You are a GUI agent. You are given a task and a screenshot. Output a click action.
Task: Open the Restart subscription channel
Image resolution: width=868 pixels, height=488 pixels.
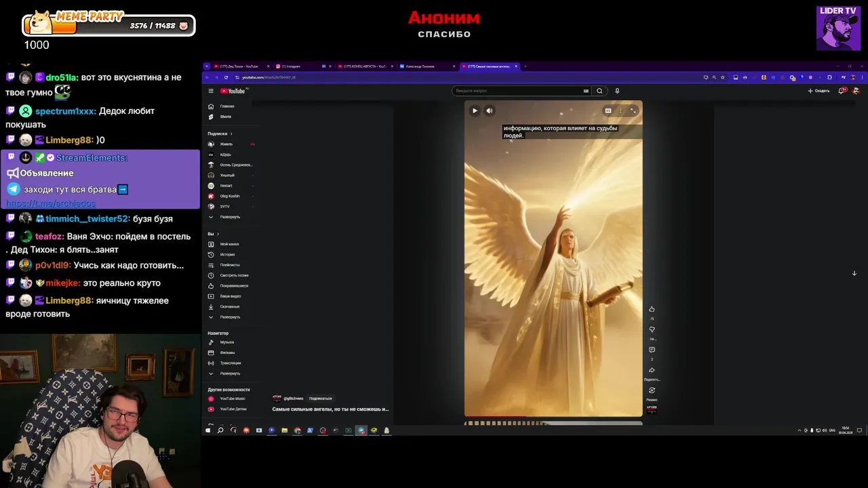pos(226,186)
